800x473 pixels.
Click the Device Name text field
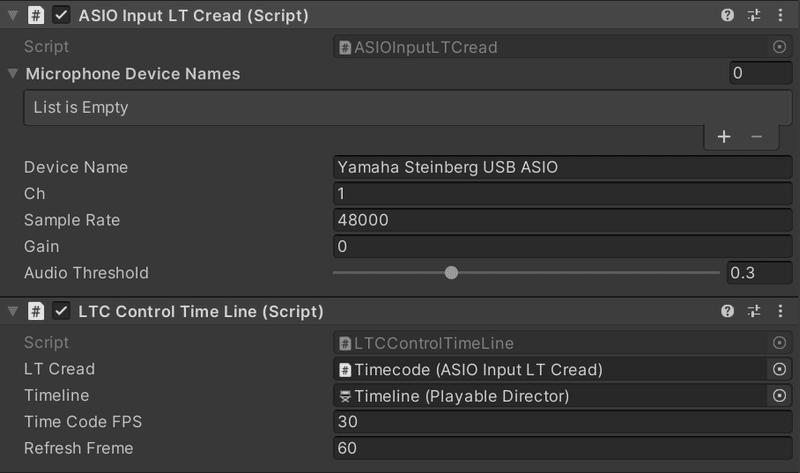[562, 167]
